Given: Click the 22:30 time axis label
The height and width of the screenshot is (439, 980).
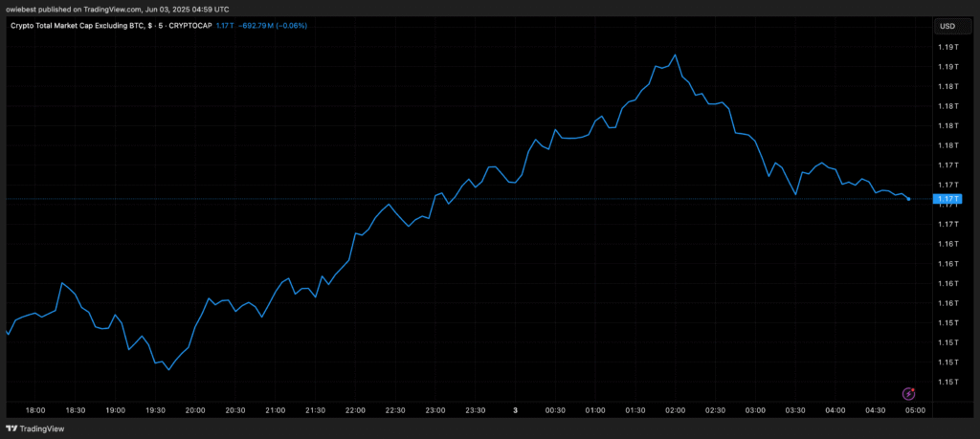Looking at the screenshot, I should point(395,410).
